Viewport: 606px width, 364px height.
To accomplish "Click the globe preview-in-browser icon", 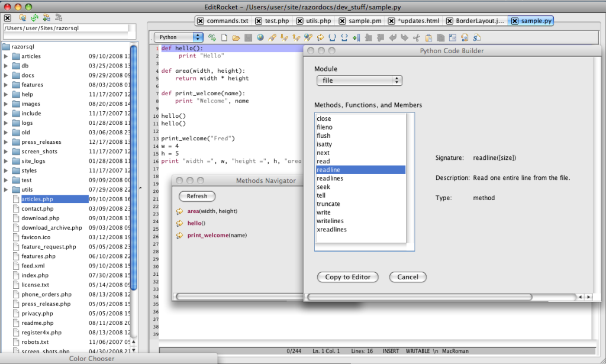I will click(x=260, y=37).
